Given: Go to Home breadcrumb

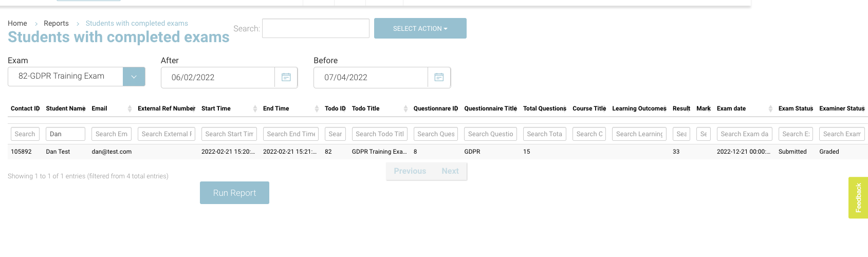Looking at the screenshot, I should pos(17,23).
